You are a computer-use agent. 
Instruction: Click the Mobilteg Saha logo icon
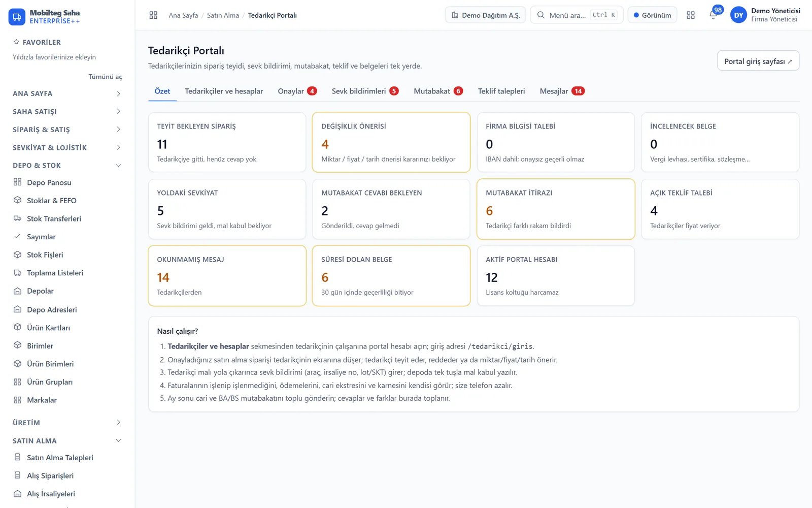tap(17, 17)
